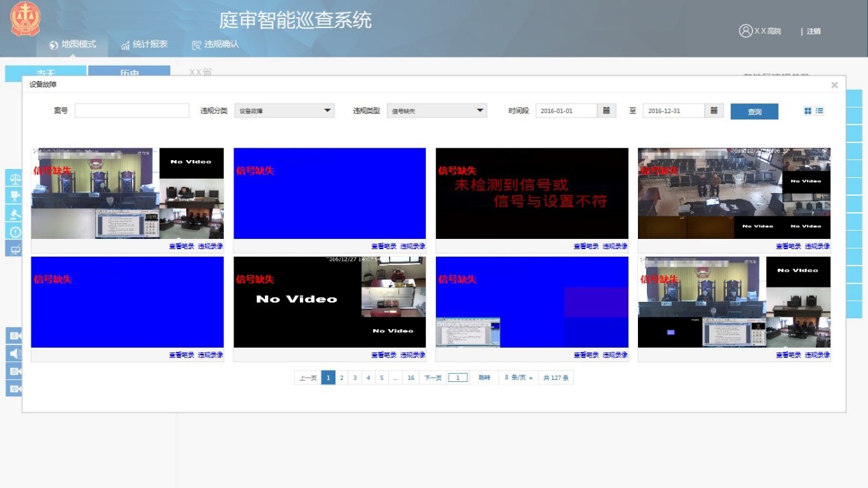
Task: Click the 案号 input field
Action: coord(131,111)
